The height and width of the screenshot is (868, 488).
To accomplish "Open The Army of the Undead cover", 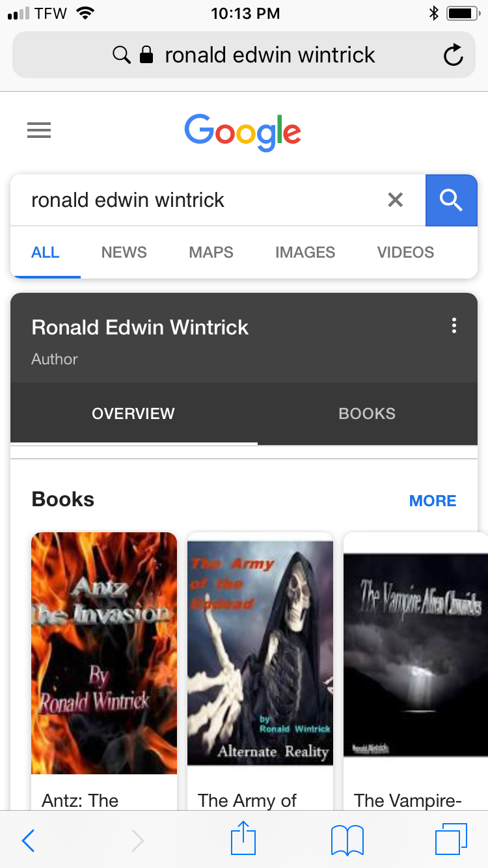I will [x=260, y=653].
